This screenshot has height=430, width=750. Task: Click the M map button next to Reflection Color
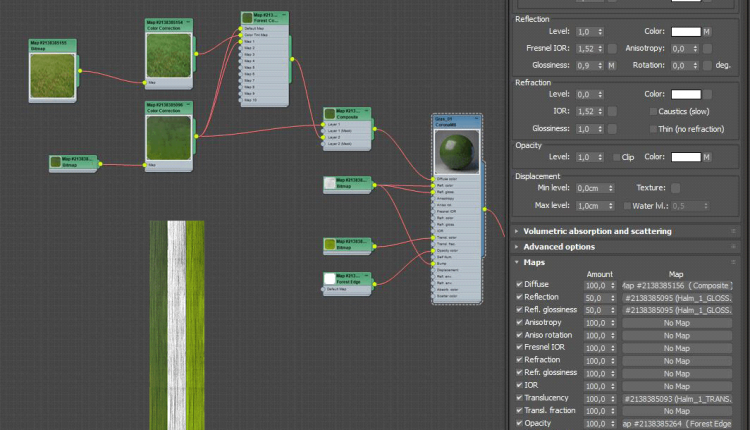(706, 32)
